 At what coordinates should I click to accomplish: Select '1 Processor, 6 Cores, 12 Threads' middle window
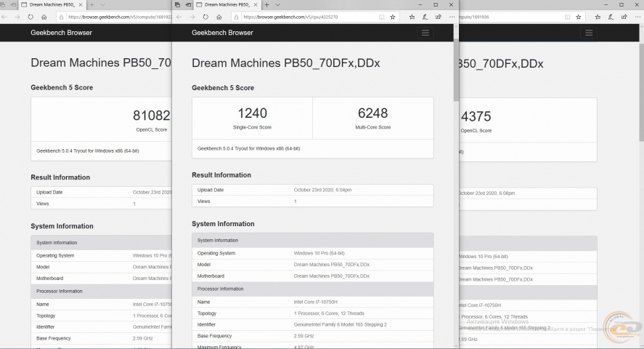point(329,313)
